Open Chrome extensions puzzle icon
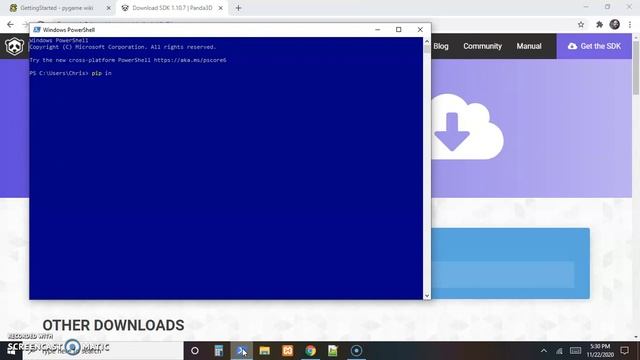The height and width of the screenshot is (360, 640). point(599,24)
